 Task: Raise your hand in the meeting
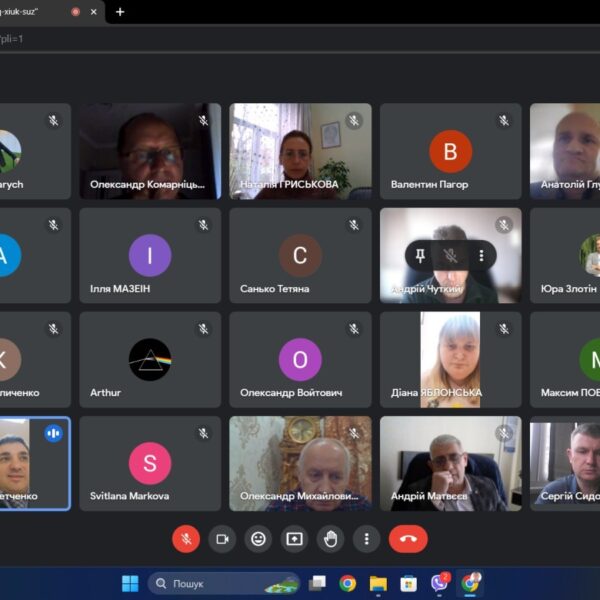pyautogui.click(x=330, y=539)
